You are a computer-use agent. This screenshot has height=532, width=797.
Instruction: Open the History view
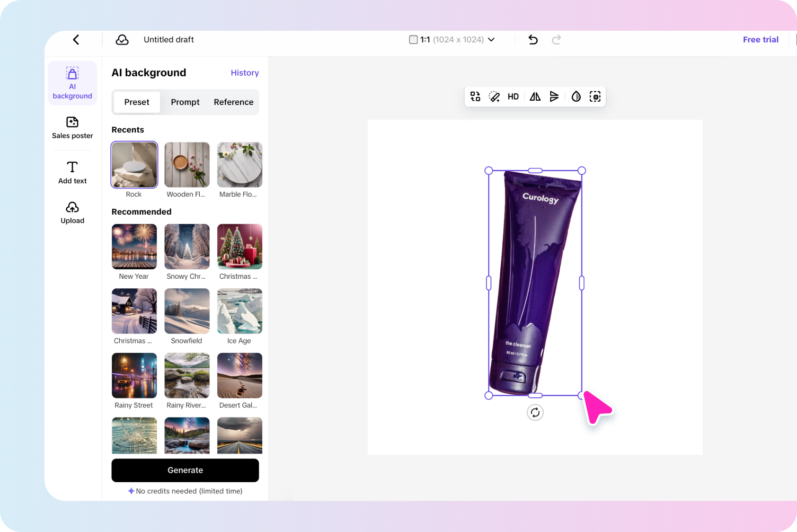[244, 73]
